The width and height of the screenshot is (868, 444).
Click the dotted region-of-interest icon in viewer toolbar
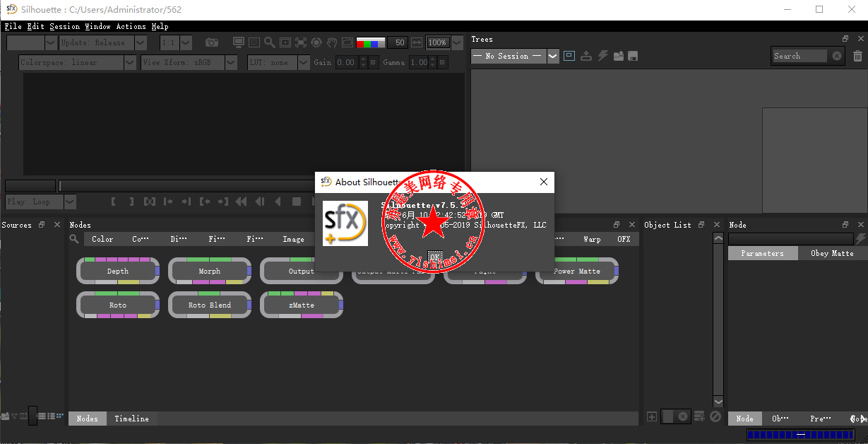click(x=254, y=42)
